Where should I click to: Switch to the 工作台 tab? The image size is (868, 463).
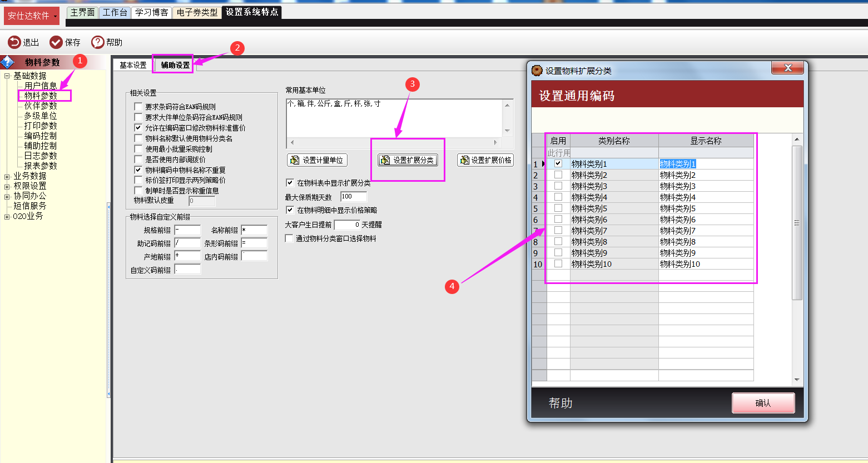115,12
